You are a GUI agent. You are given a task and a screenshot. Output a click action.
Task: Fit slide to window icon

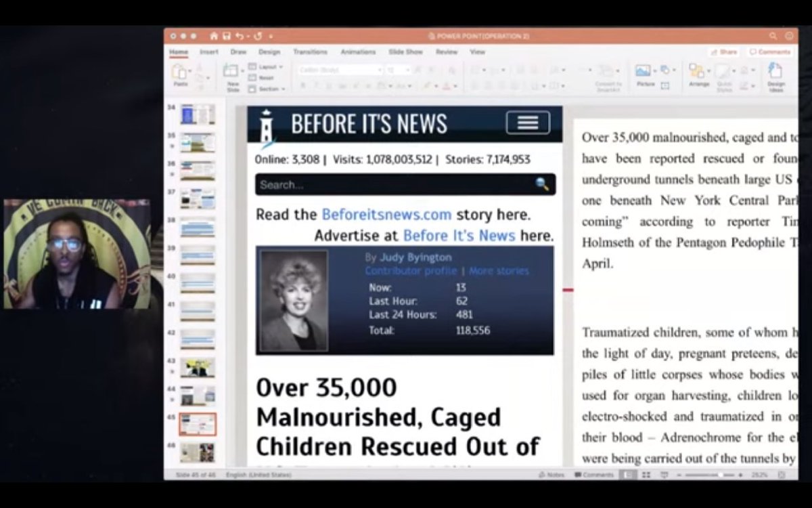point(782,475)
